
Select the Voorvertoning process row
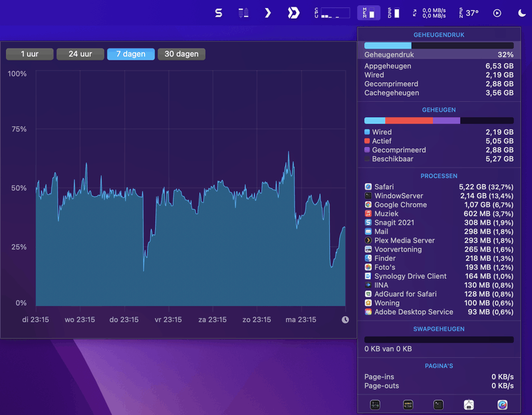click(439, 249)
